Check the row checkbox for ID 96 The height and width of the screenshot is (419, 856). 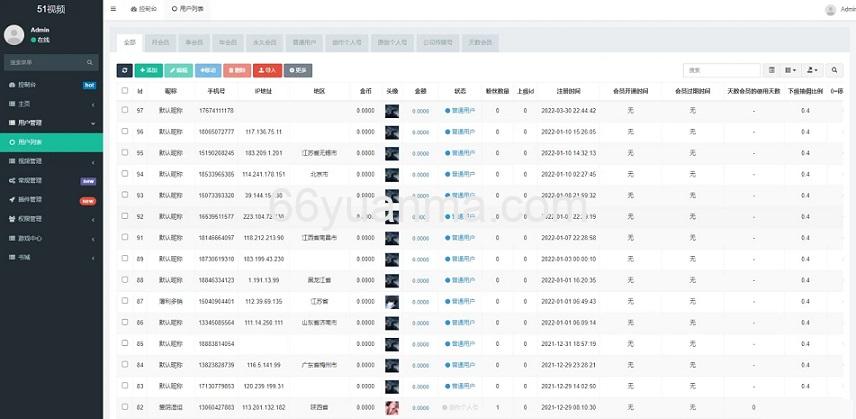124,131
